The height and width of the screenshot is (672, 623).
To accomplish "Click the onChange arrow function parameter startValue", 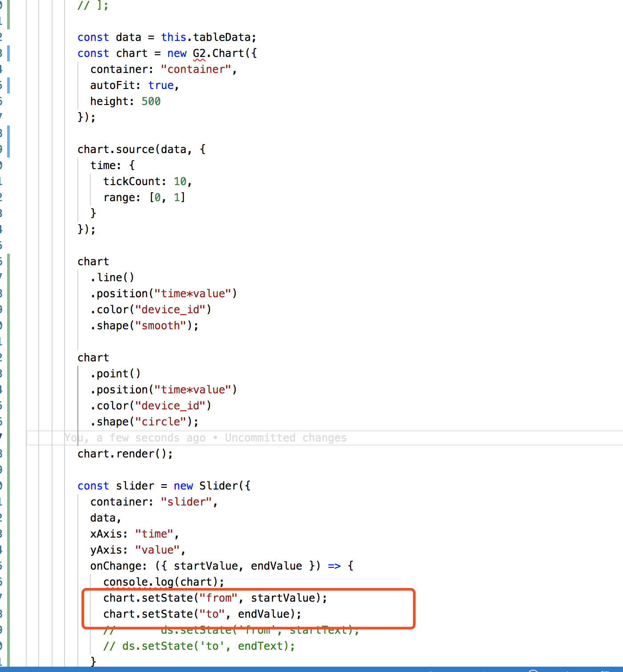I will (206, 566).
